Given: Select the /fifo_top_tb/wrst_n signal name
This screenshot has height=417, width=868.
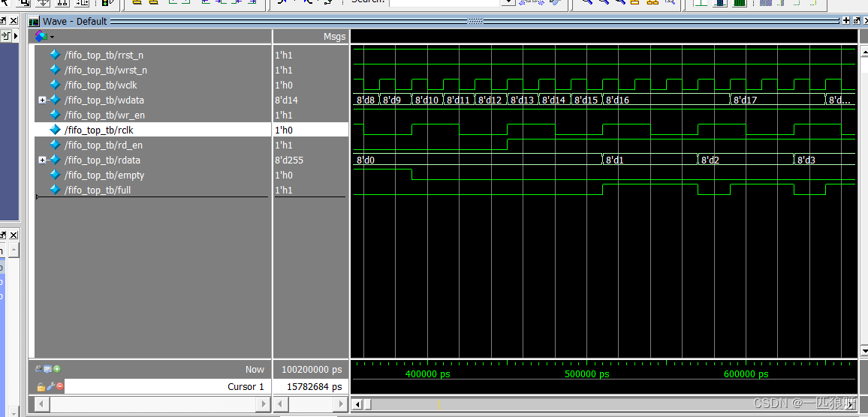Looking at the screenshot, I should point(106,70).
